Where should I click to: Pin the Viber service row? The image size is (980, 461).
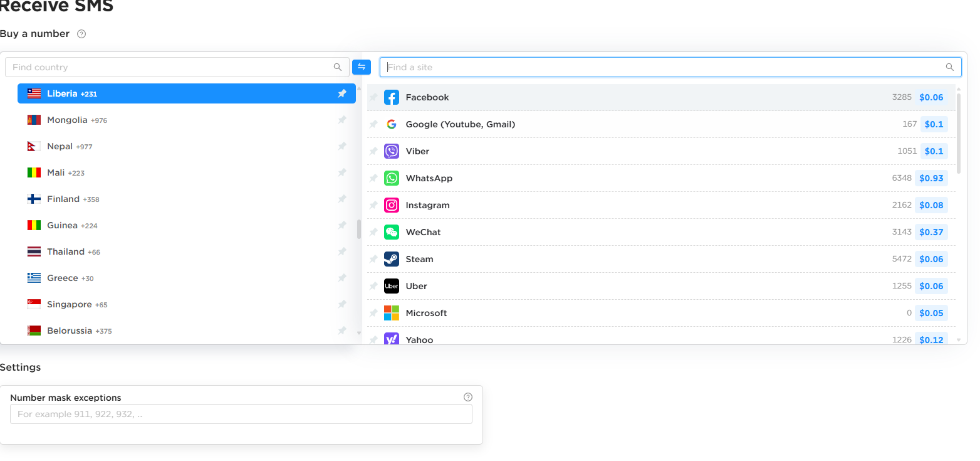pyautogui.click(x=373, y=151)
